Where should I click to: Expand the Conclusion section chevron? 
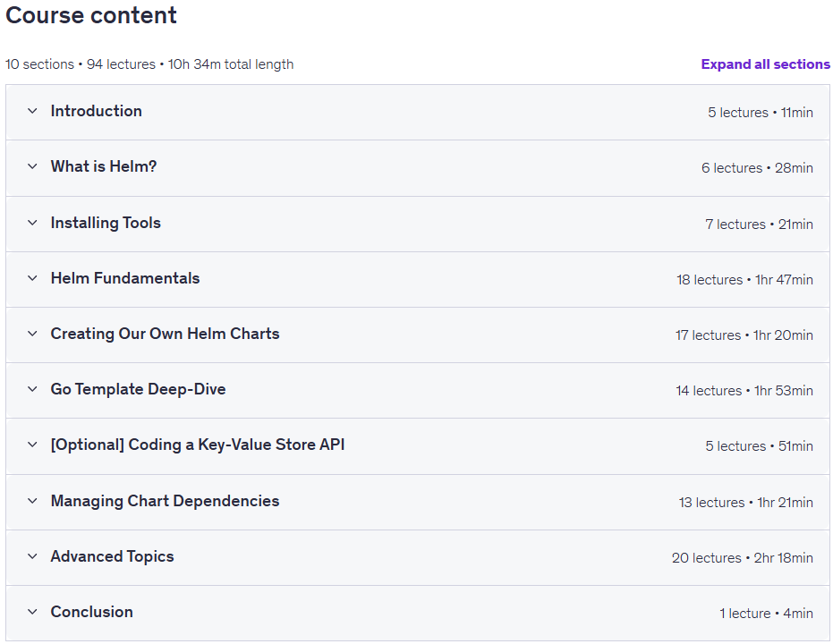tap(32, 612)
